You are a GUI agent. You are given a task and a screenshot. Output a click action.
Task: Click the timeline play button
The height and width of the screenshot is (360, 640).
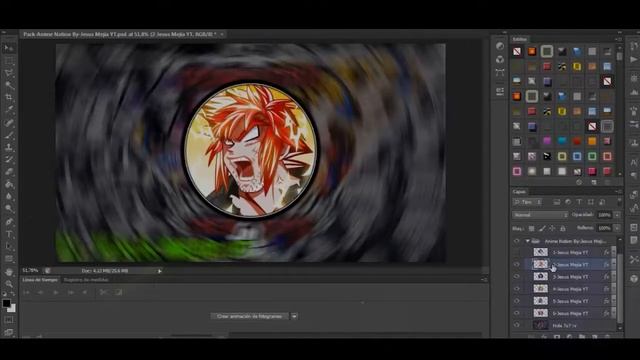pos(56,292)
